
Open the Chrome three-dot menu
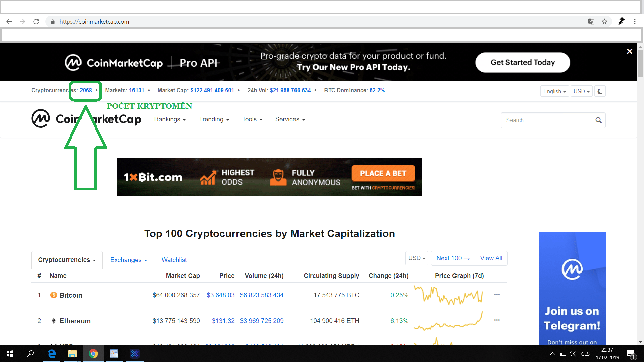click(635, 22)
